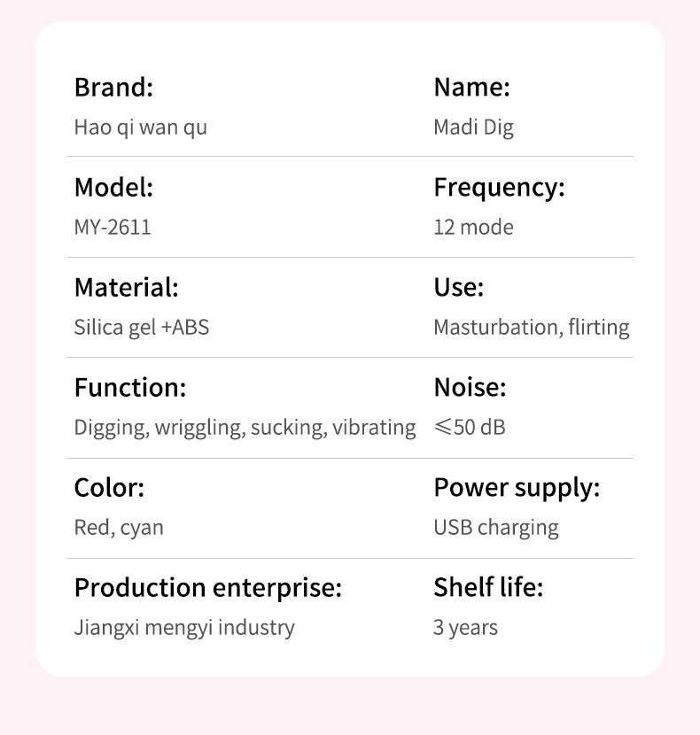Screen dimensions: 700x735
Task: Click the "Function:" heading label
Action: (x=130, y=388)
